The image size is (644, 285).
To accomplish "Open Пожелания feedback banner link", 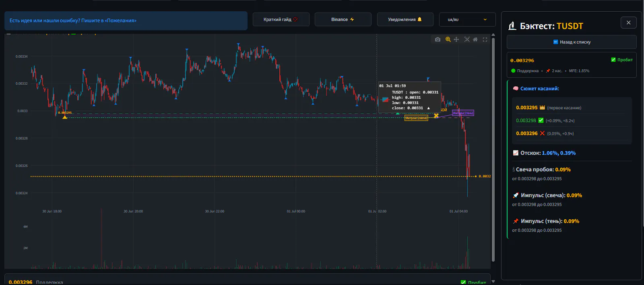I will click(x=126, y=21).
